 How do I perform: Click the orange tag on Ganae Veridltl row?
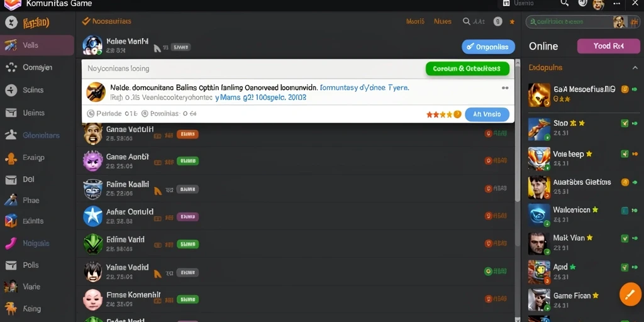(x=187, y=134)
